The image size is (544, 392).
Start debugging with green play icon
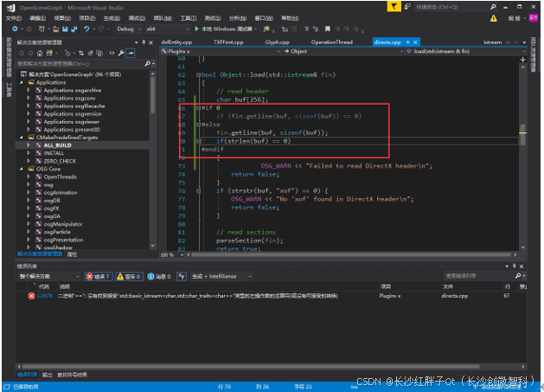coord(196,29)
